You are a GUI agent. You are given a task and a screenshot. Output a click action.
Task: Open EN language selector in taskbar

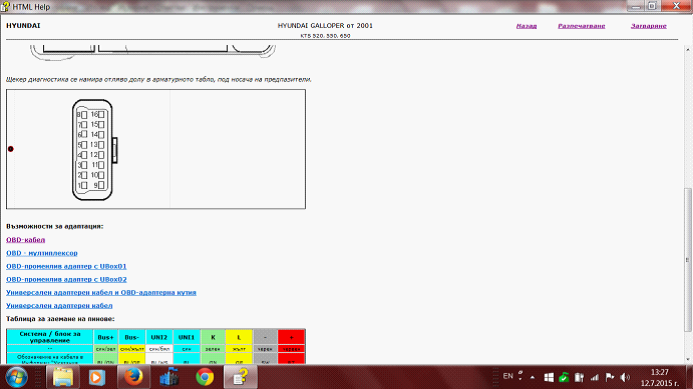(x=508, y=376)
